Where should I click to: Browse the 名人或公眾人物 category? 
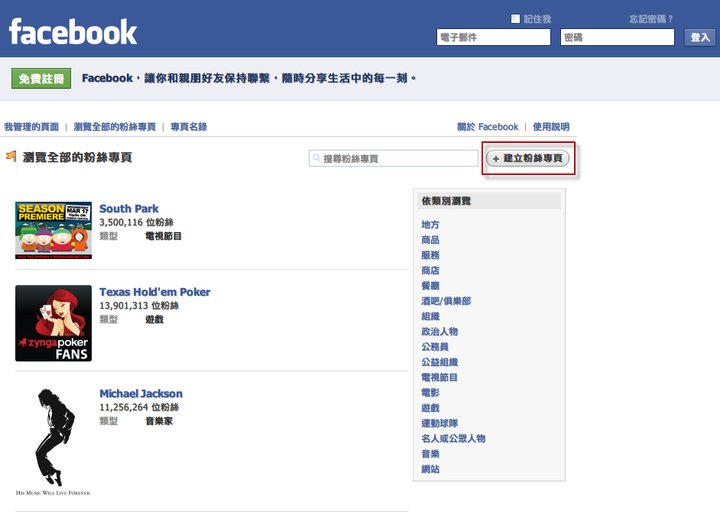tap(453, 439)
